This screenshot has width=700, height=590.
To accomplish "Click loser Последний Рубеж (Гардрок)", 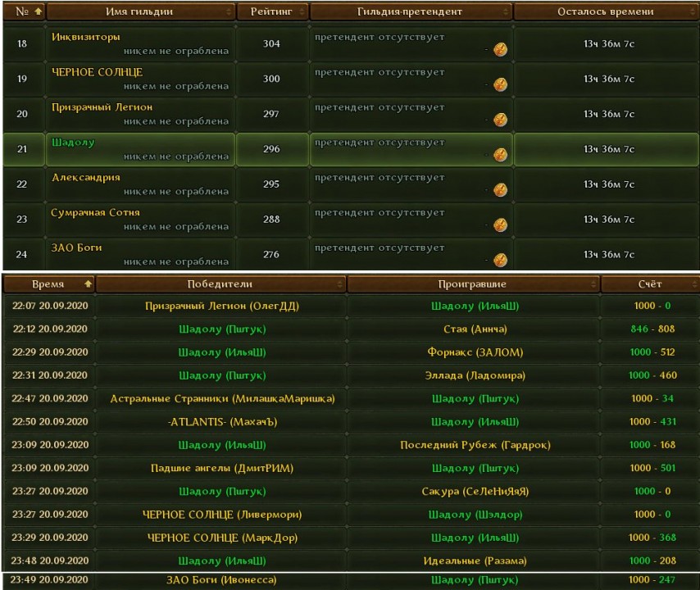I will tap(475, 446).
